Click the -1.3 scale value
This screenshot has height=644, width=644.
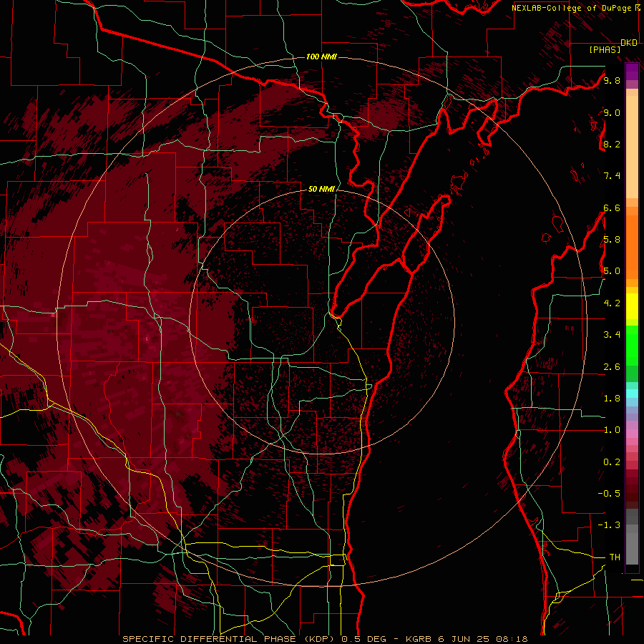(x=609, y=525)
